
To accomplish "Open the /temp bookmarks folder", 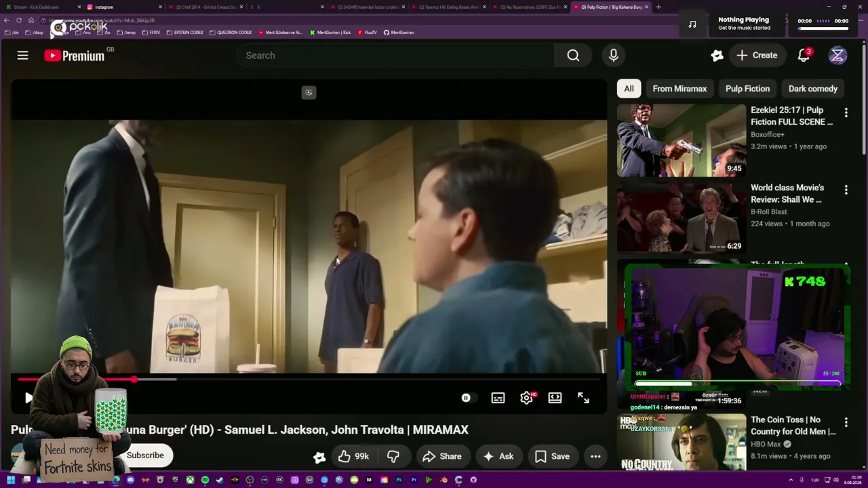I will point(126,33).
